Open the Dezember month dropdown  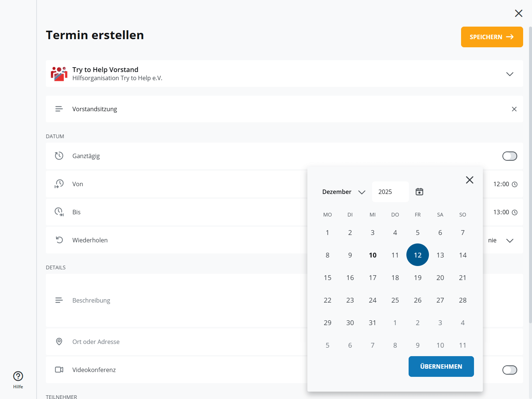(344, 192)
